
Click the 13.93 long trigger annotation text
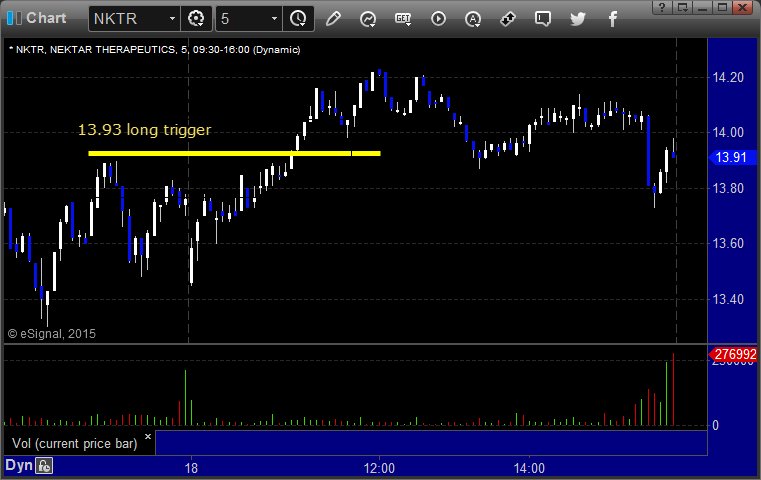145,130
